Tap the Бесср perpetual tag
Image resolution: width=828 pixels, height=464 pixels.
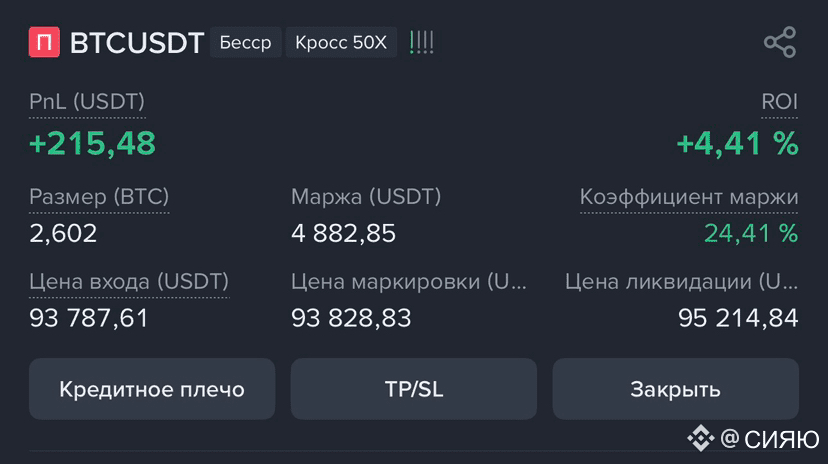[x=246, y=42]
